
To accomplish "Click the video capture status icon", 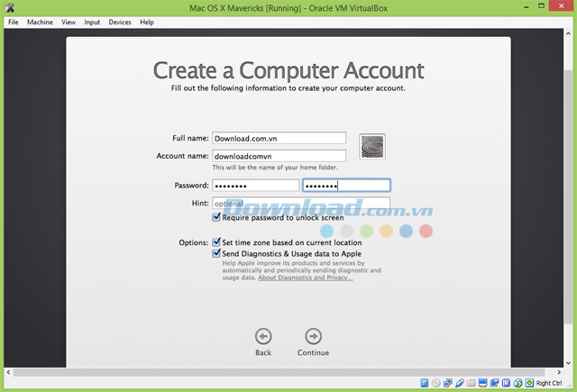I will tap(494, 383).
